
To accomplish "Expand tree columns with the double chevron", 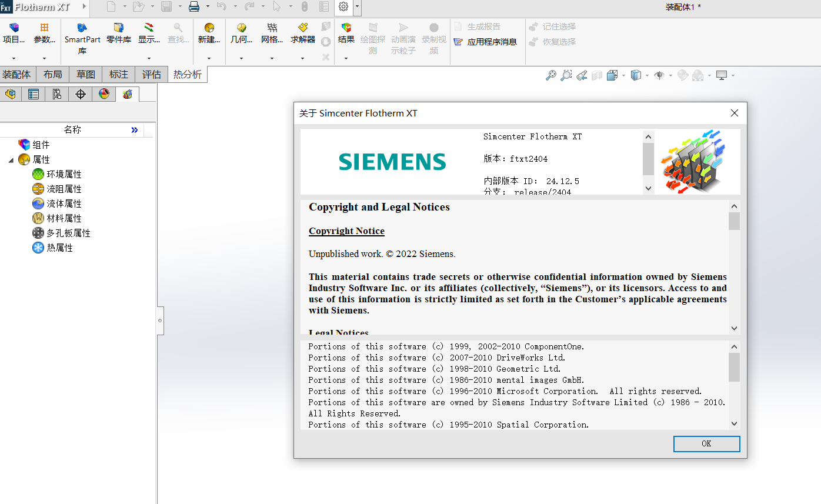I will [135, 130].
